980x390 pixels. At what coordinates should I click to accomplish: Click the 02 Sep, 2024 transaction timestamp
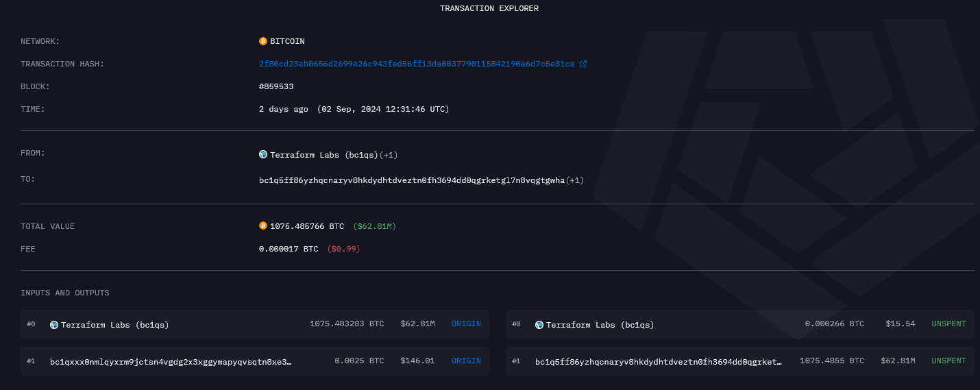(x=383, y=109)
